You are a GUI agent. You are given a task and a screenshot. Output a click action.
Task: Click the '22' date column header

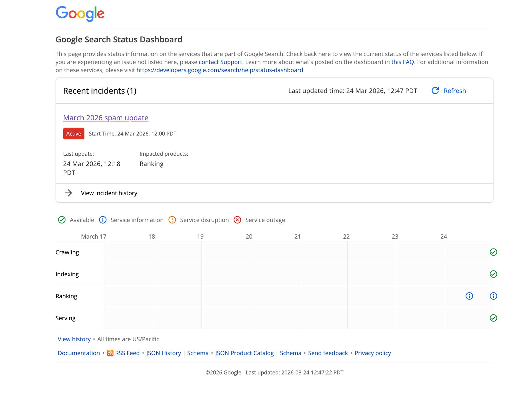pos(346,237)
